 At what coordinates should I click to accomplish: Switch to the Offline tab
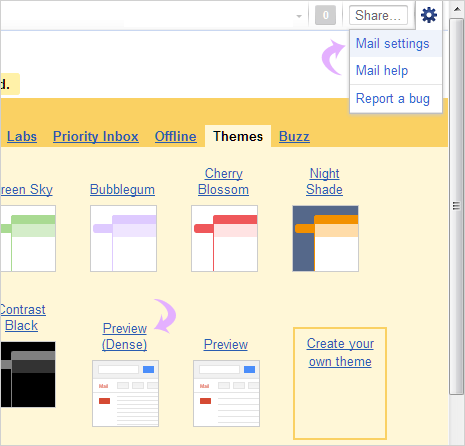click(x=176, y=136)
